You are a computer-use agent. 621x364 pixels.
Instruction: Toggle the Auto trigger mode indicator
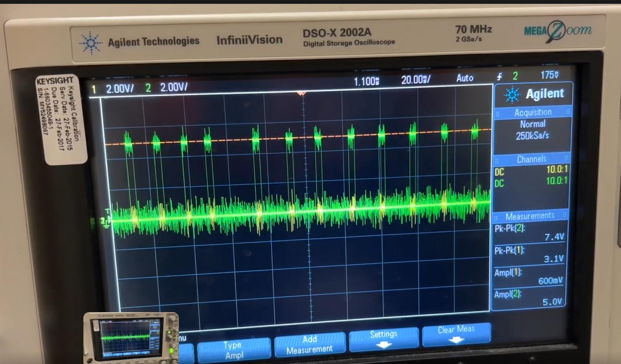click(465, 78)
